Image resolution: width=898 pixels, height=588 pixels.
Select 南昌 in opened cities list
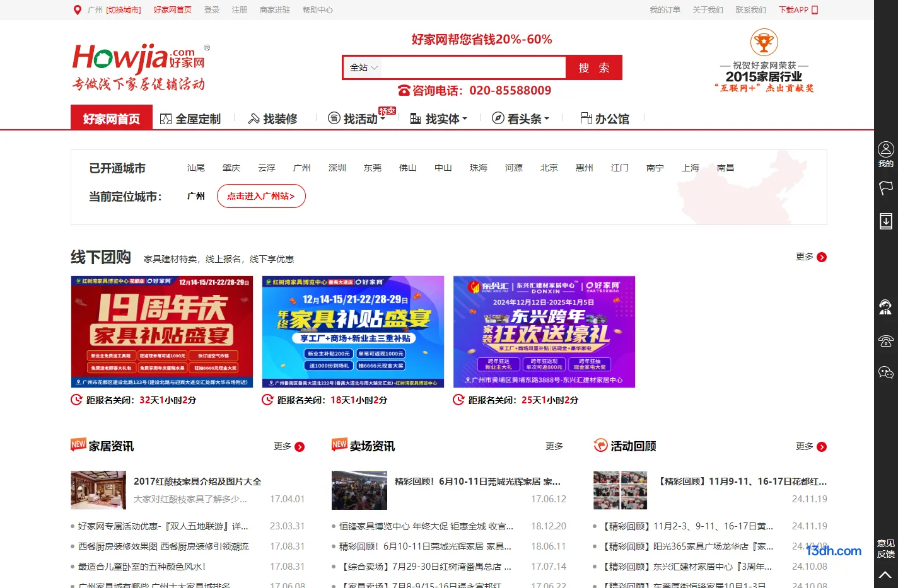(x=726, y=168)
